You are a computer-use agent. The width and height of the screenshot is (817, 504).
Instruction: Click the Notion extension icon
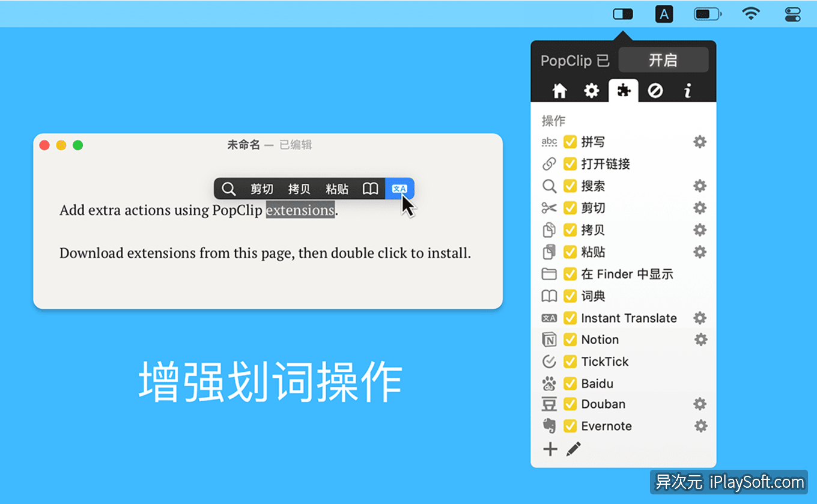pos(549,339)
